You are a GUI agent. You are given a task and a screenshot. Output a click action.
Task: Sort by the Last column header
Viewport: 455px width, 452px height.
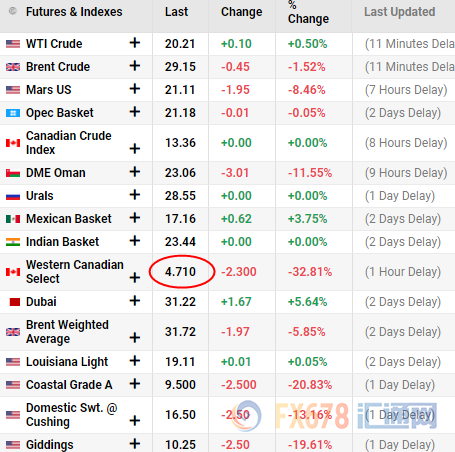tap(176, 12)
